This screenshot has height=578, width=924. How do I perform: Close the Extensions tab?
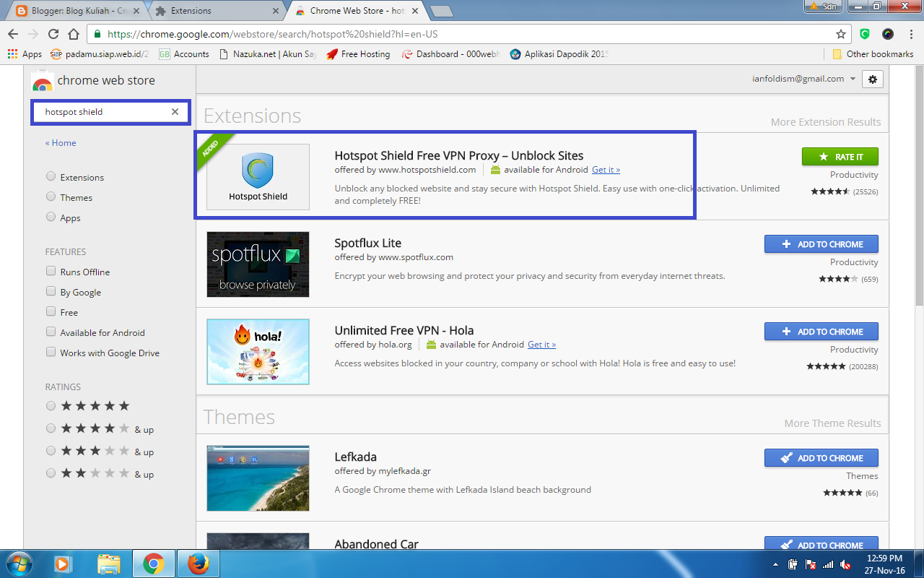click(275, 11)
